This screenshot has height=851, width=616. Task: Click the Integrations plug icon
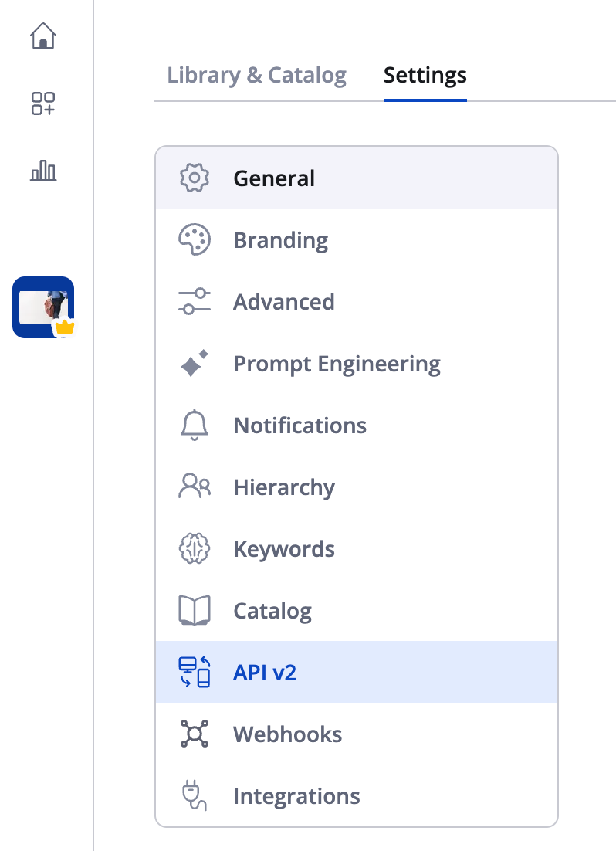pyautogui.click(x=194, y=796)
